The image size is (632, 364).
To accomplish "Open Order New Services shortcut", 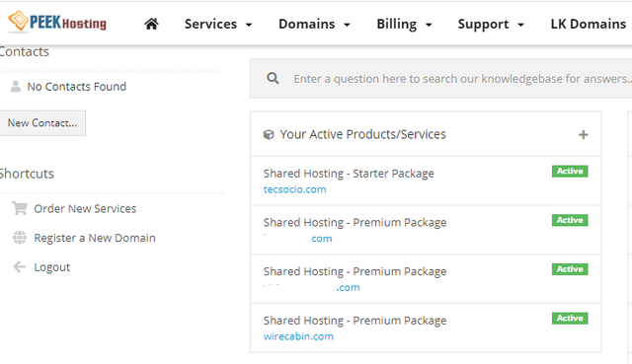I will point(85,208).
